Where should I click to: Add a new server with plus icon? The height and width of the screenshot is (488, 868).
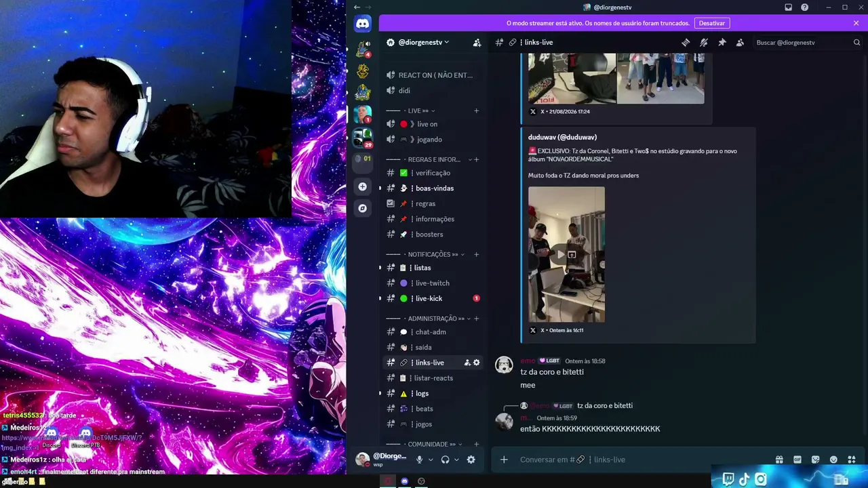[363, 186]
